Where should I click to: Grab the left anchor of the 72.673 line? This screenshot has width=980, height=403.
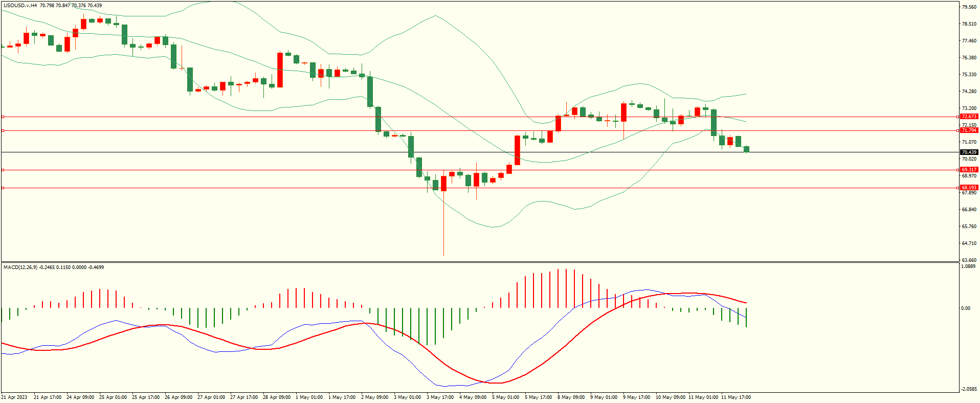point(3,117)
